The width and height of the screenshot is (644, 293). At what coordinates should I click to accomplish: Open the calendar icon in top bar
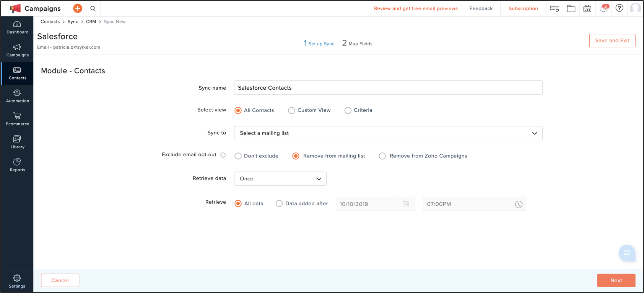pos(587,8)
